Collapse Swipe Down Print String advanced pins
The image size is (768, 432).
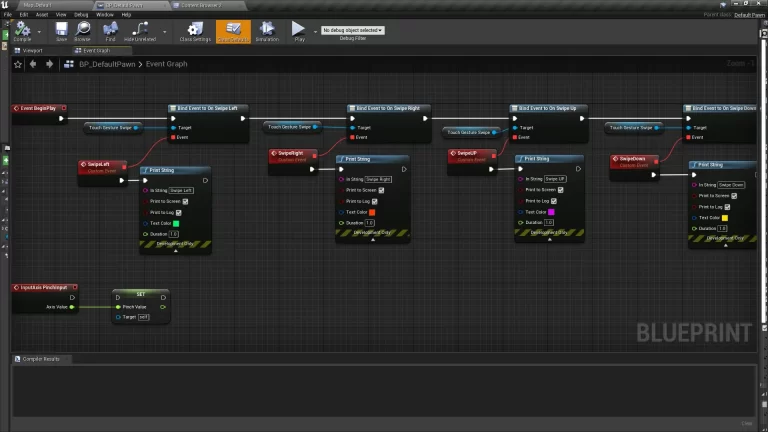pos(725,245)
